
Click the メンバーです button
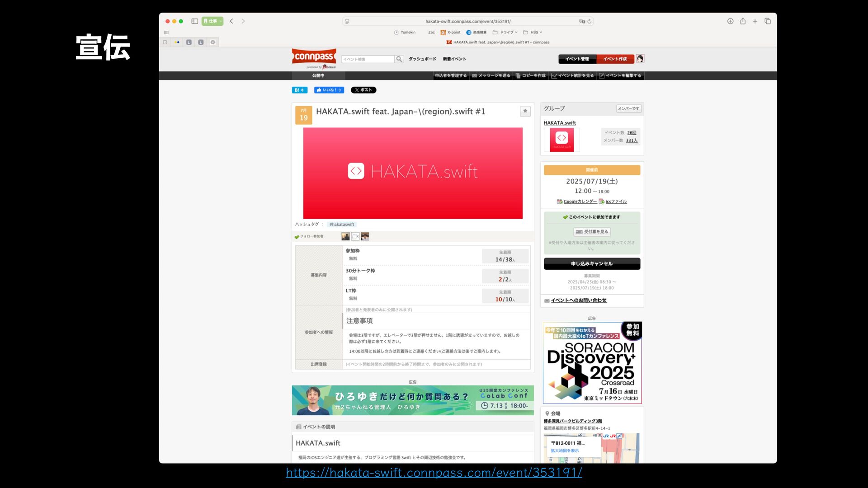628,108
